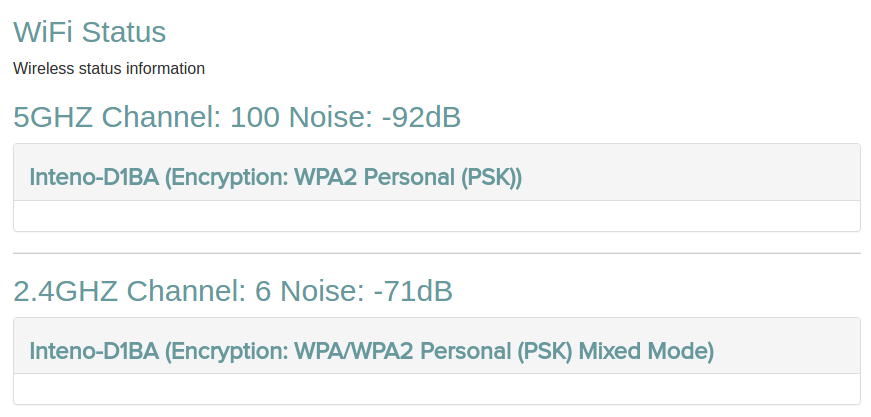Click the 'Wireless status information' subtitle text
871x417 pixels.
[x=109, y=69]
